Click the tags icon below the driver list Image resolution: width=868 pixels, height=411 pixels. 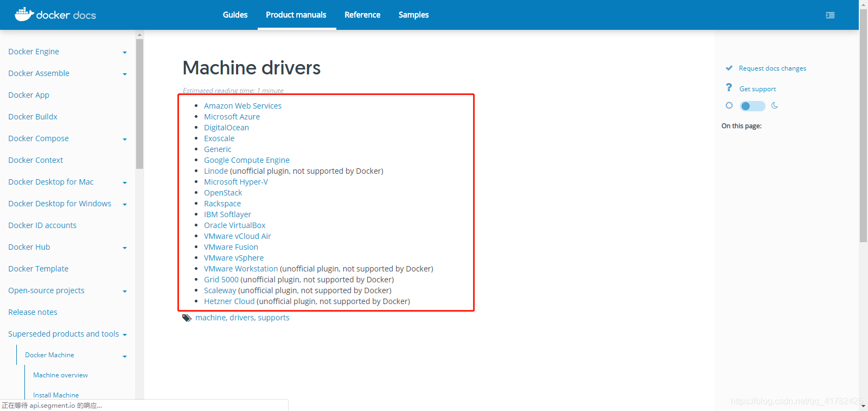tap(187, 318)
